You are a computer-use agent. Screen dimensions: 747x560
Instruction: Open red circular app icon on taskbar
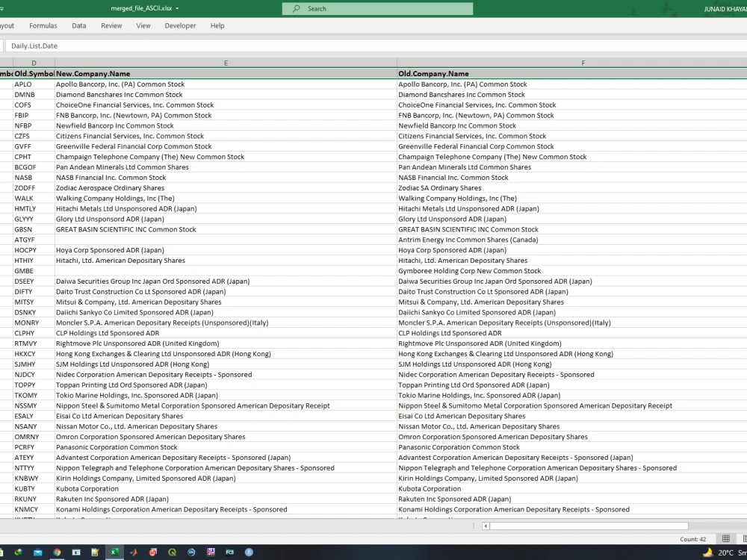tap(153, 553)
